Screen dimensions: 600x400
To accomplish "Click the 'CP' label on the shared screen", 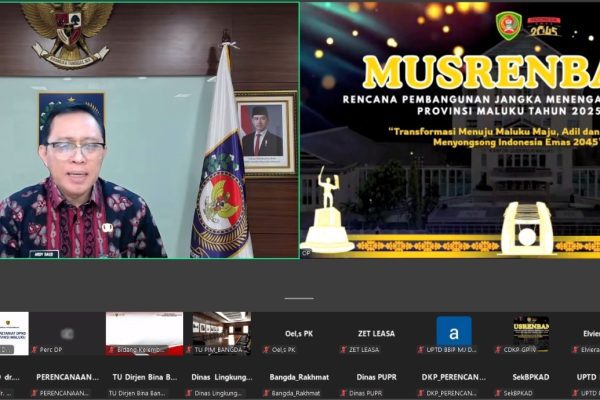I will click(x=306, y=253).
